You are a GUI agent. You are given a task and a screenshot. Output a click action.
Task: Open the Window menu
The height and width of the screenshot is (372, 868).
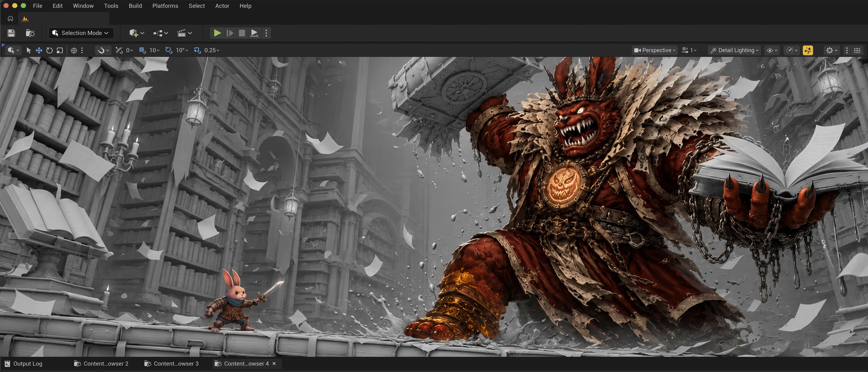pos(83,6)
